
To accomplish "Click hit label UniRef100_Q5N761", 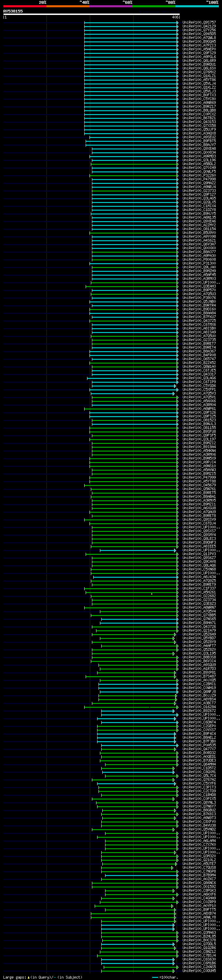I will (x=199, y=489).
